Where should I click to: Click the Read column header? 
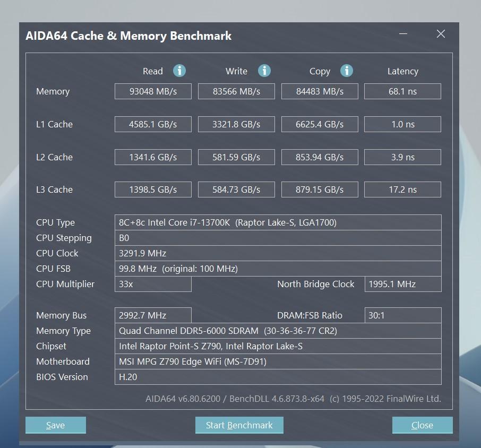(x=153, y=71)
